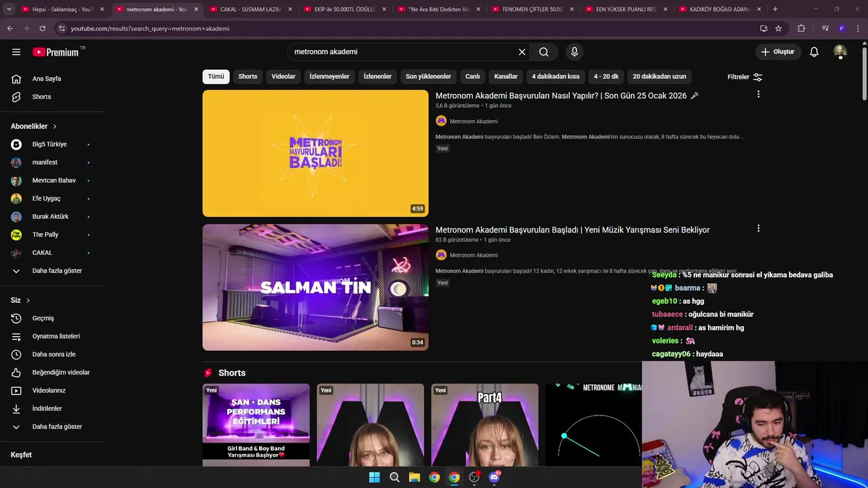This screenshot has height=488, width=868.
Task: Open options menu for 'Başvuruları Nasıl Yapılır' video
Action: 758,94
